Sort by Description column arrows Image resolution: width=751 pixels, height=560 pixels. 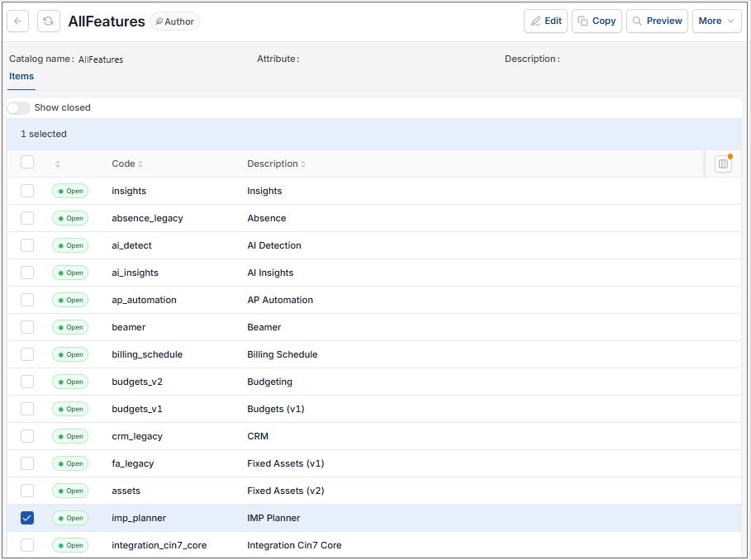click(x=303, y=164)
